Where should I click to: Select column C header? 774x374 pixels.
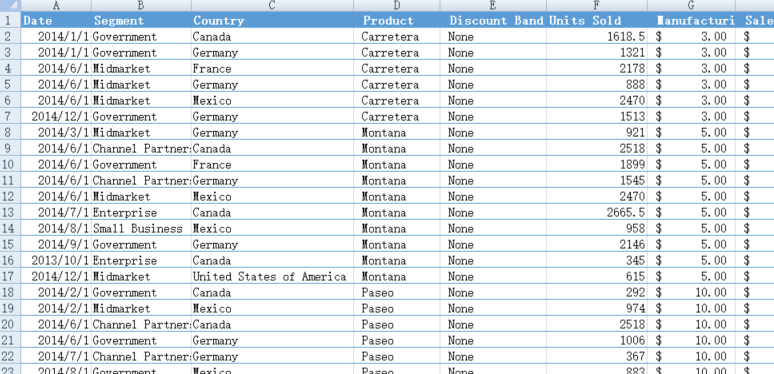[272, 5]
